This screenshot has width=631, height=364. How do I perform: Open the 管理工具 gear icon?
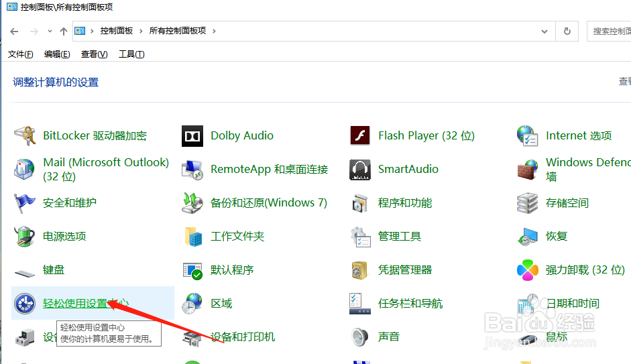tap(360, 236)
